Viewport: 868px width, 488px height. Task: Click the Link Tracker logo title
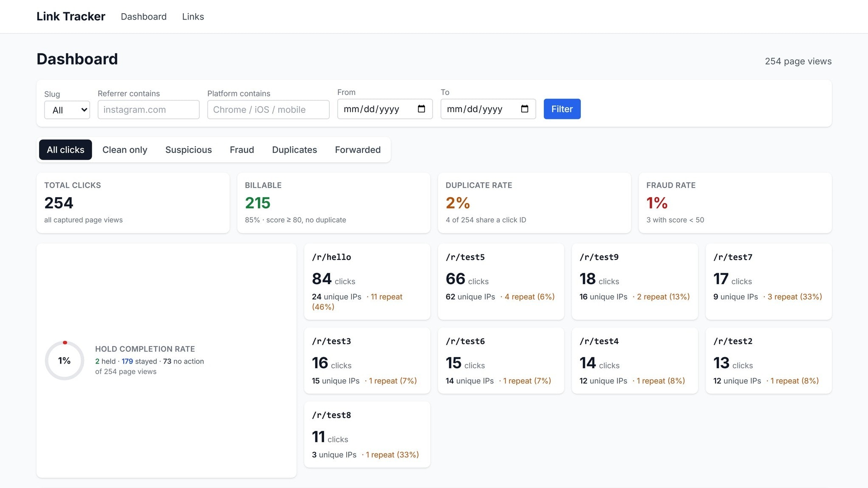click(x=71, y=17)
